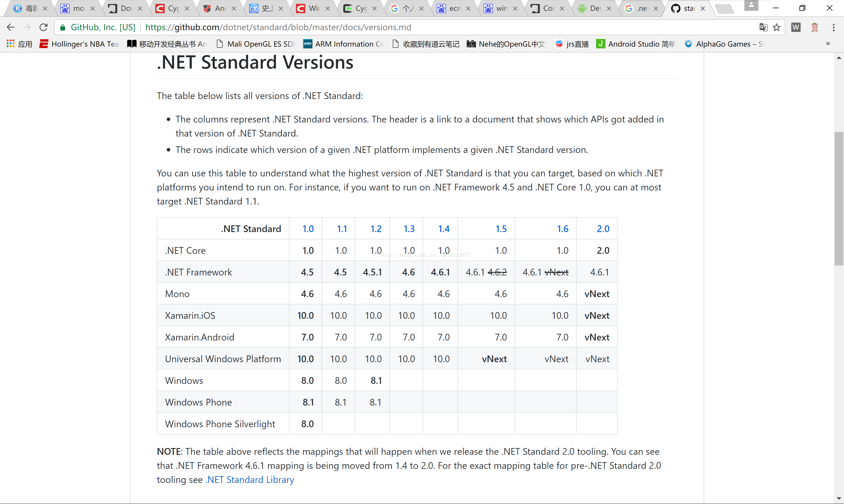Viewport: 844px width, 504px height.
Task: Click the green secure lock icon
Action: [x=62, y=28]
